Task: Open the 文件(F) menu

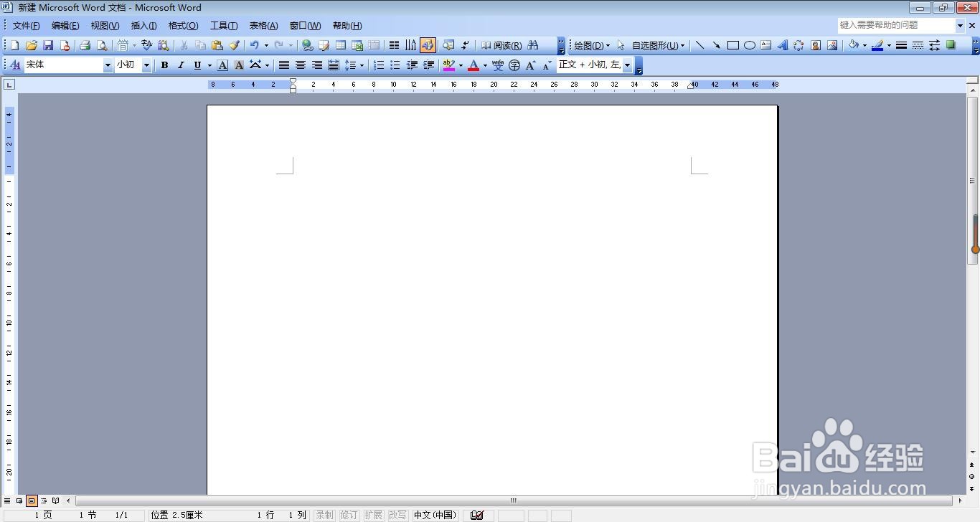Action: click(x=27, y=26)
